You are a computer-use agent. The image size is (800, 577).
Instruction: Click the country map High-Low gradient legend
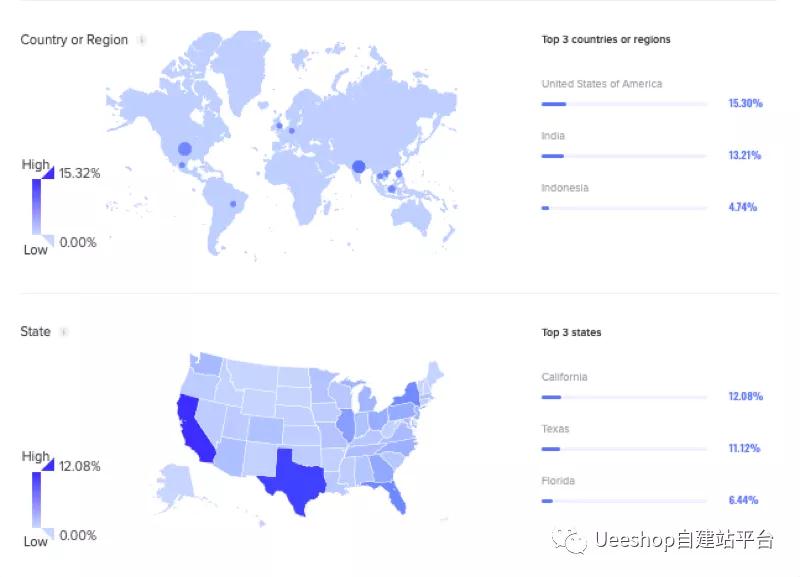[37, 207]
